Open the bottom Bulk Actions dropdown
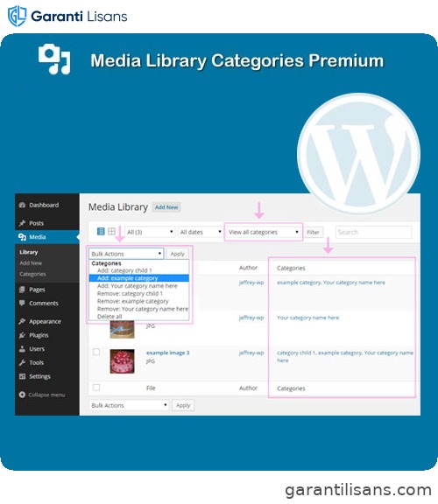This screenshot has width=438, height=504. pyautogui.click(x=129, y=405)
